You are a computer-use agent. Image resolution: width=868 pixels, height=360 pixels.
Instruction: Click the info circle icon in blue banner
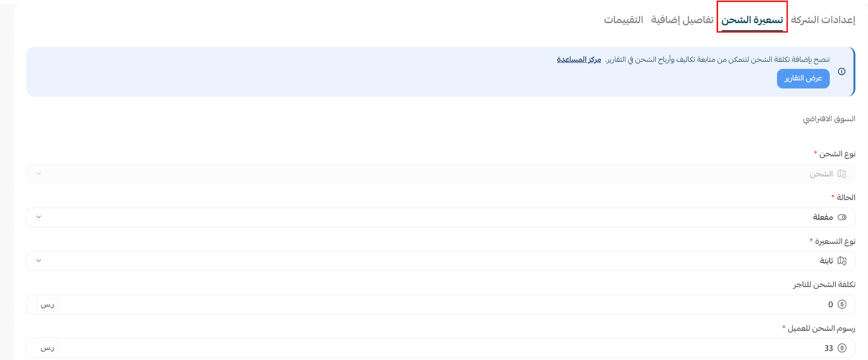point(842,71)
